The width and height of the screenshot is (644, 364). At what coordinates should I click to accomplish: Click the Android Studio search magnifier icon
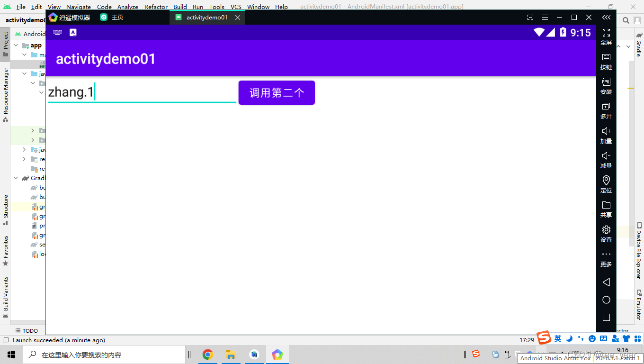(x=626, y=20)
